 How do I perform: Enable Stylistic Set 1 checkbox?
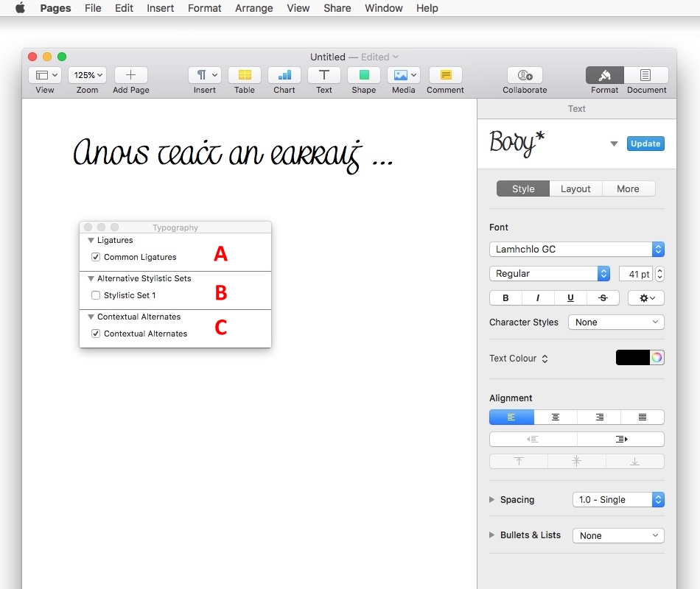[x=96, y=295]
